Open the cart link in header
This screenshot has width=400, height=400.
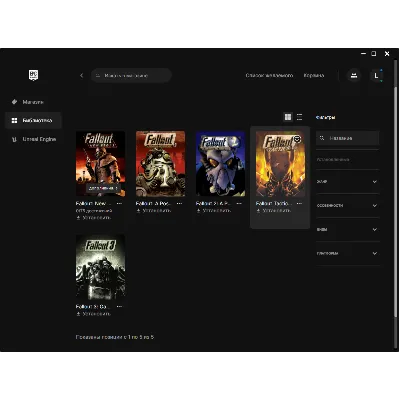[314, 75]
